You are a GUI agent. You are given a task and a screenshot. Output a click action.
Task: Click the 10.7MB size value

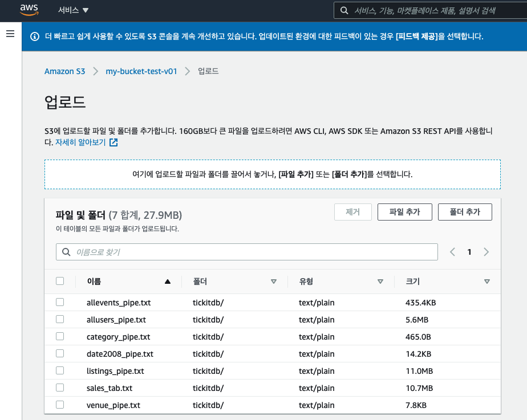pos(419,389)
